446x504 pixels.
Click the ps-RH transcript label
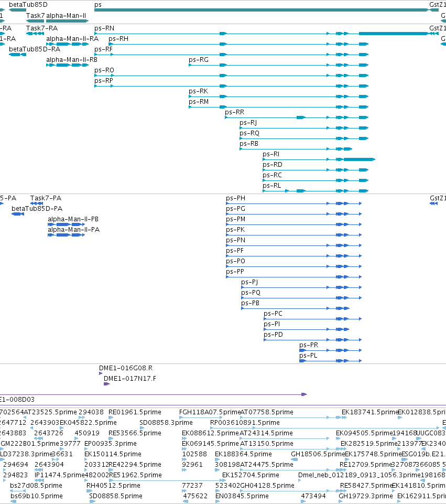[118, 39]
